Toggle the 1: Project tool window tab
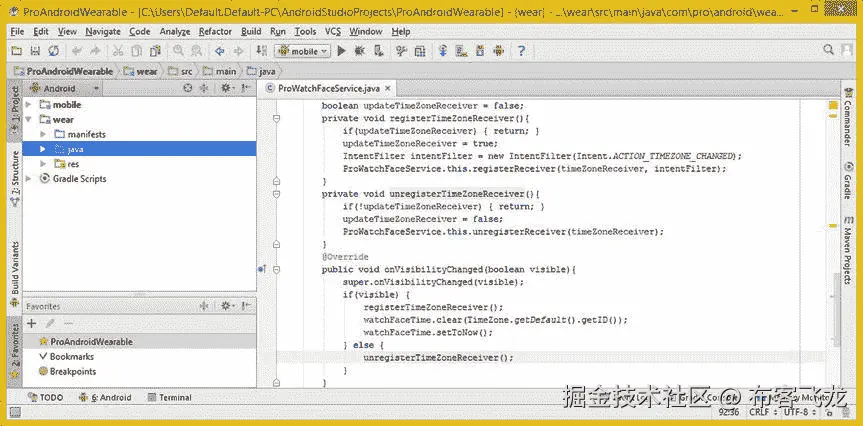 (15, 109)
